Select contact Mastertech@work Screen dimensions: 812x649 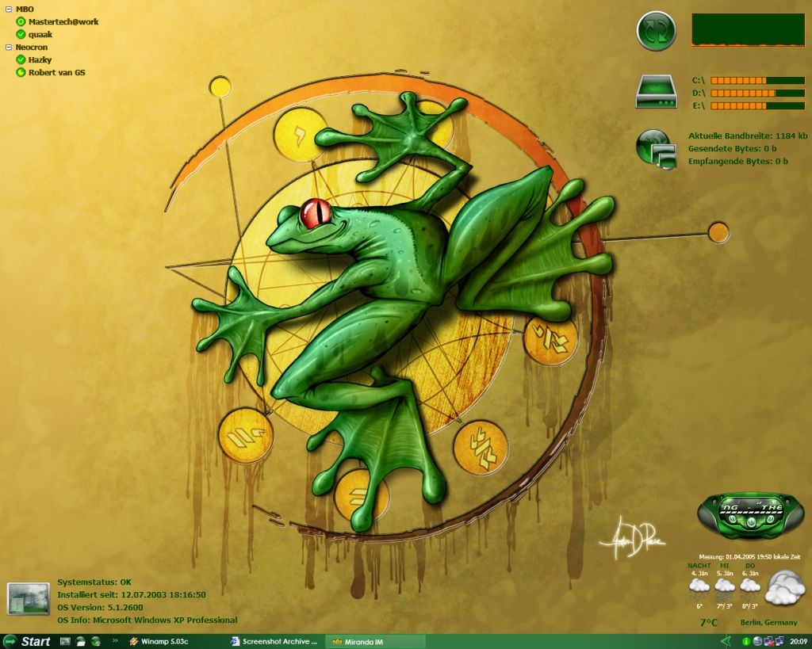63,21
